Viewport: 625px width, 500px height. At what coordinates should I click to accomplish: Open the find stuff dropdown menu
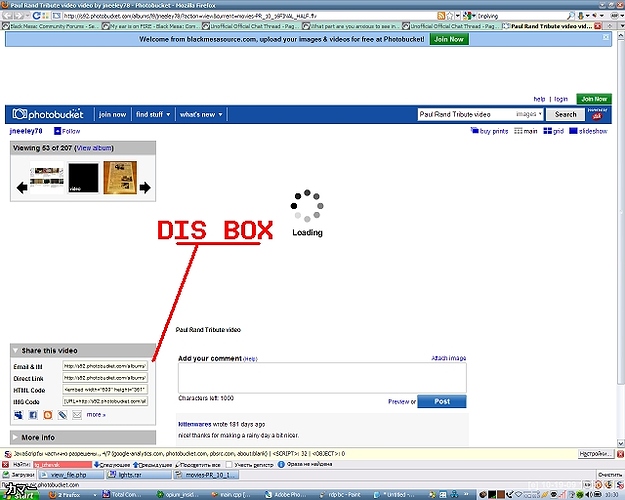click(153, 114)
